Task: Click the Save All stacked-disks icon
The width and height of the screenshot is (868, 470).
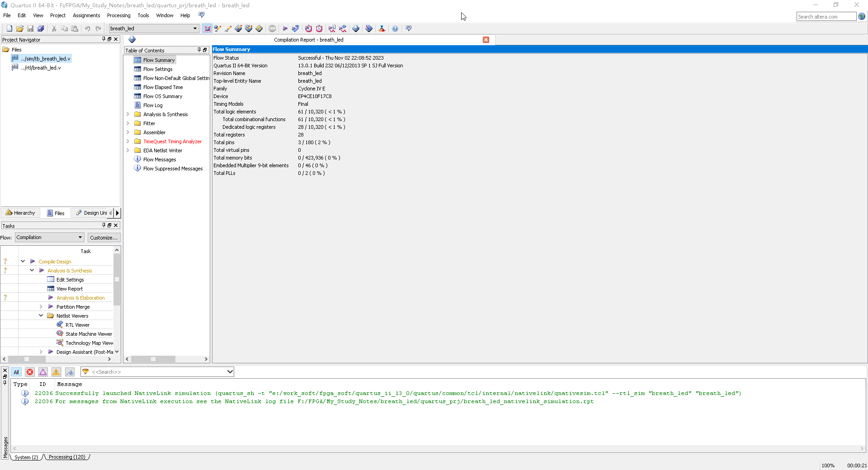Action: point(41,28)
